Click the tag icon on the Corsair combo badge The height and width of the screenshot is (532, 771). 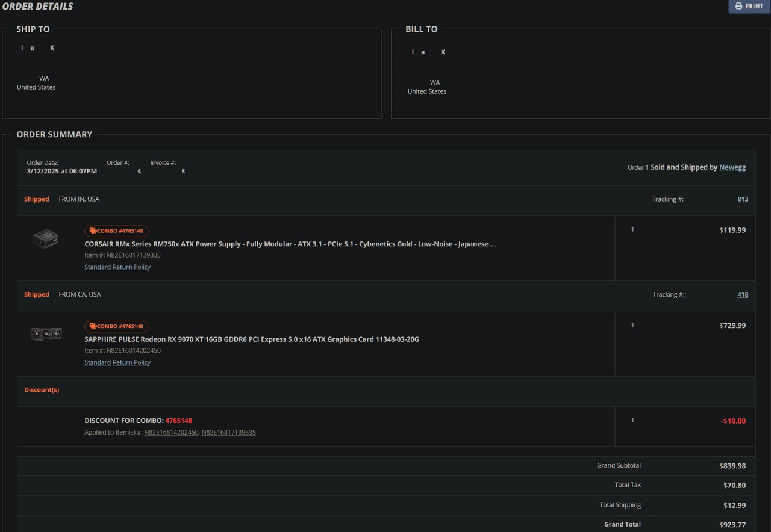(x=93, y=231)
